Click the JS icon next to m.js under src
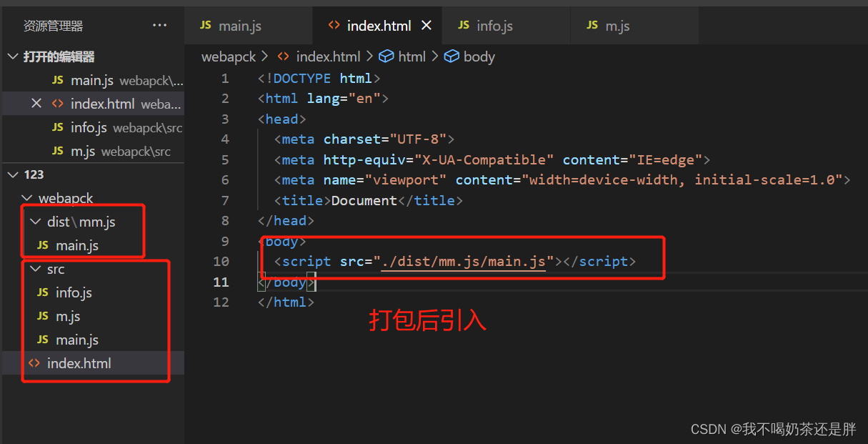This screenshot has width=868, height=444. click(x=42, y=315)
